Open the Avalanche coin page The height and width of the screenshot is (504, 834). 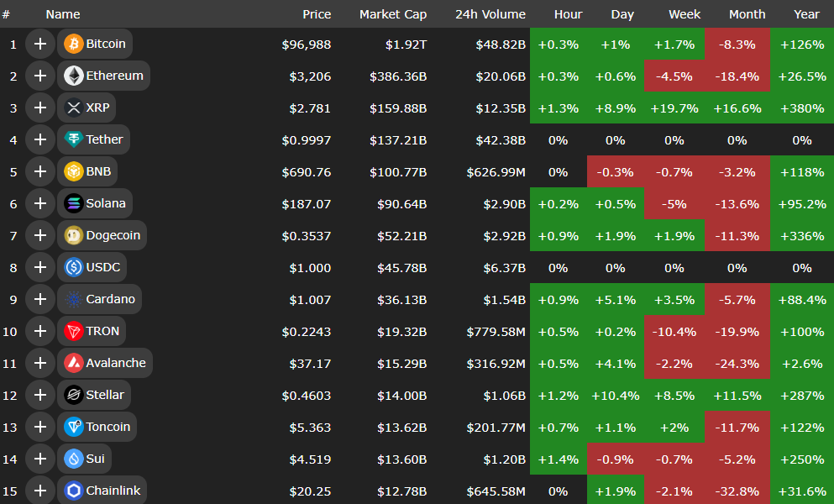(x=115, y=363)
